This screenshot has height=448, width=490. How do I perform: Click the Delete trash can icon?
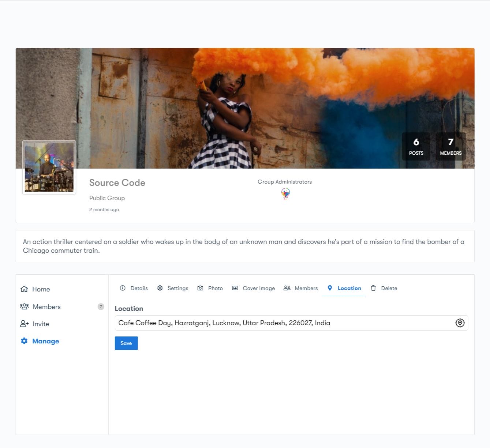click(373, 288)
